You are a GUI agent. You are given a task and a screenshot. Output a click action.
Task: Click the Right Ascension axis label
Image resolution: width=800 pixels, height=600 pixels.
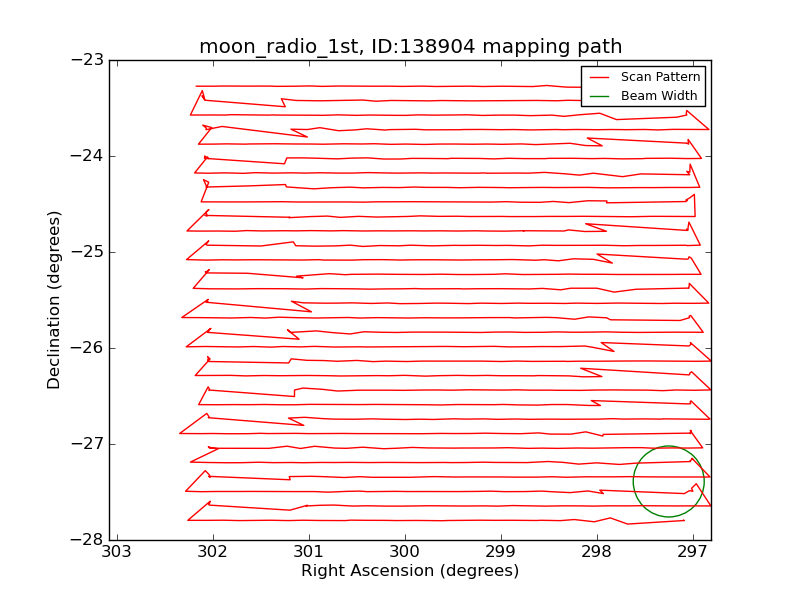tap(410, 571)
